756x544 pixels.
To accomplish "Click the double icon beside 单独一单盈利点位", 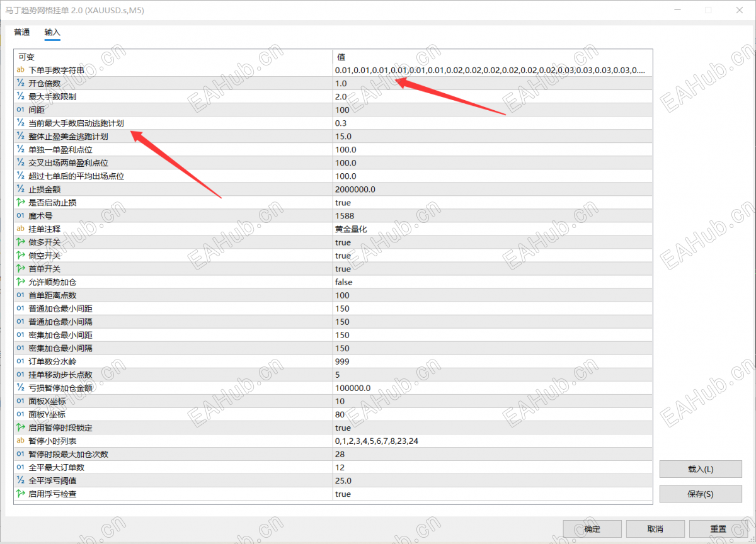I will pyautogui.click(x=21, y=149).
